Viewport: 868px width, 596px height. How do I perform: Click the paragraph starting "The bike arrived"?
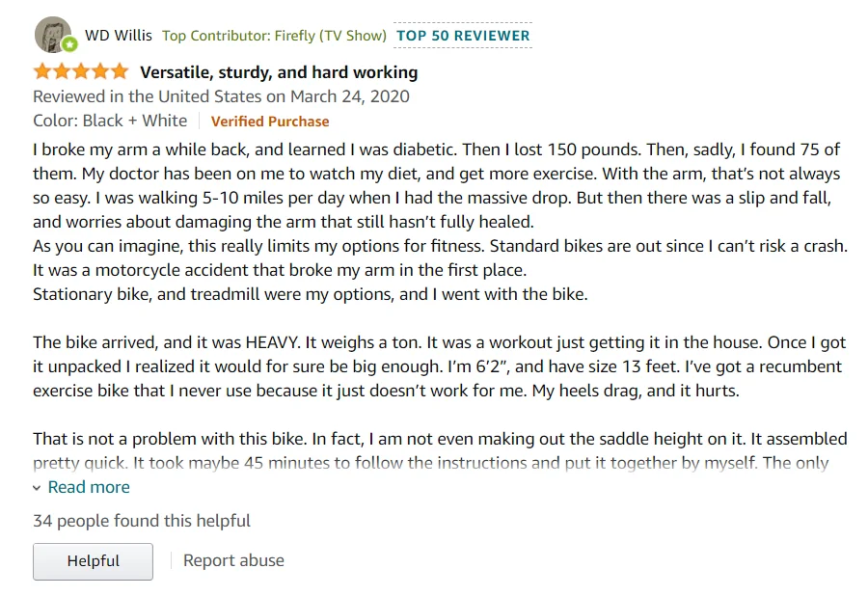437,366
